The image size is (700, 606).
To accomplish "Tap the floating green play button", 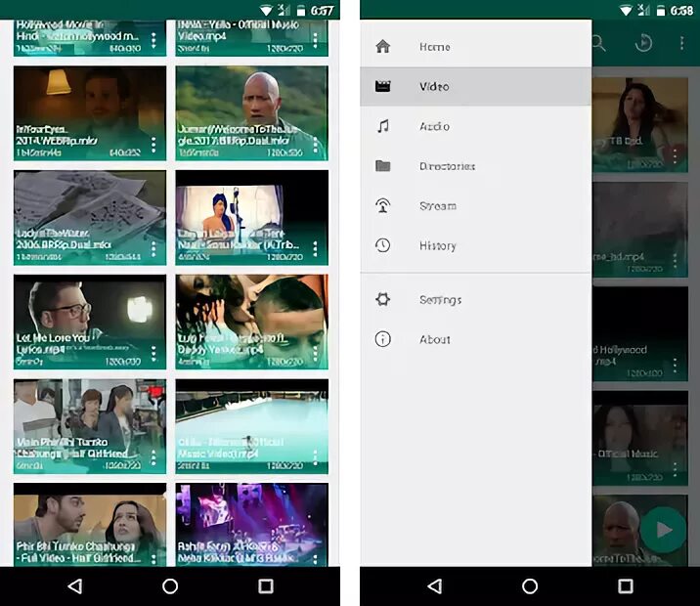I will pyautogui.click(x=663, y=530).
